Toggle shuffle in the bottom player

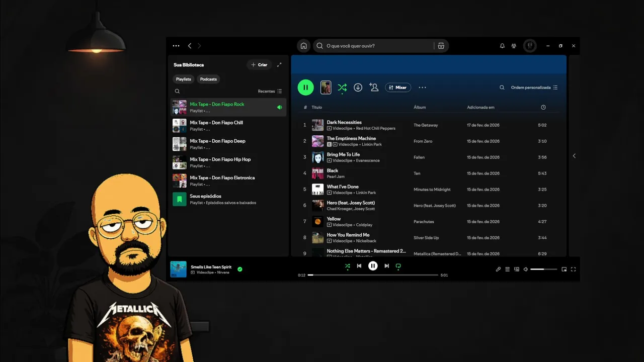point(347,266)
